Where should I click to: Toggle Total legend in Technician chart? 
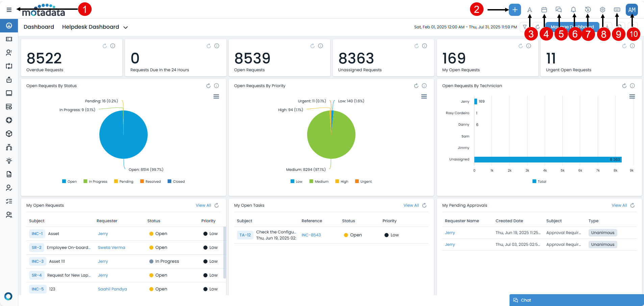pos(539,182)
